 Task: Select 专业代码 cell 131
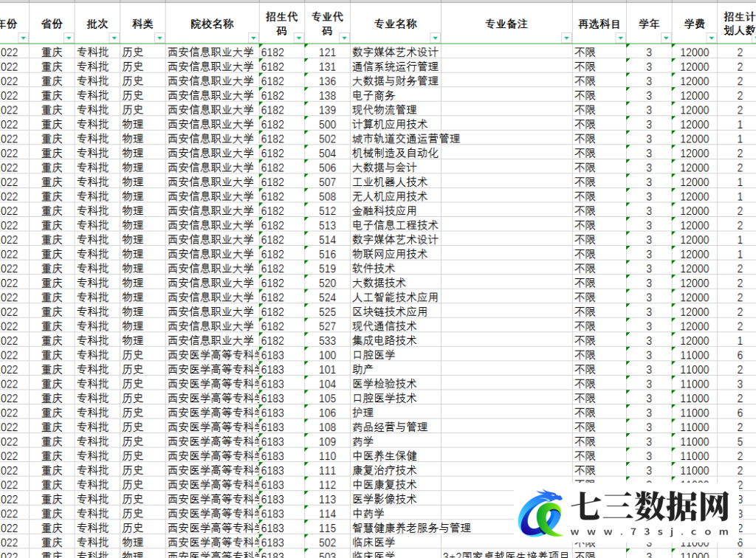click(x=327, y=66)
